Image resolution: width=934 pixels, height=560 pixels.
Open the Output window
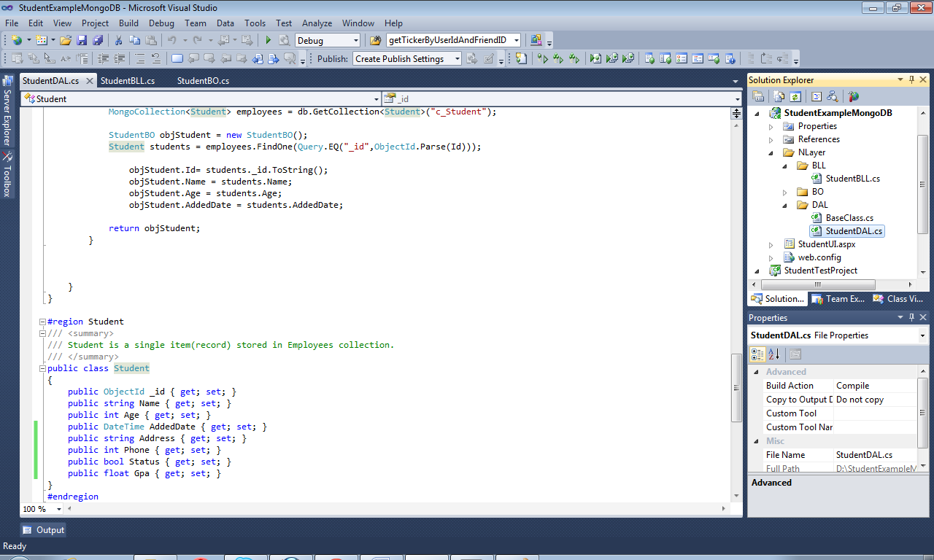click(42, 530)
